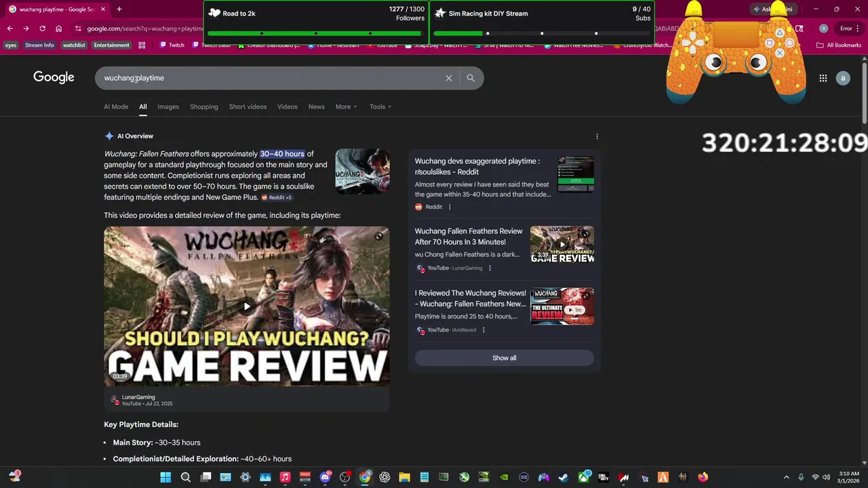868x488 pixels.
Task: Open Discord from the taskbar
Action: [325, 477]
